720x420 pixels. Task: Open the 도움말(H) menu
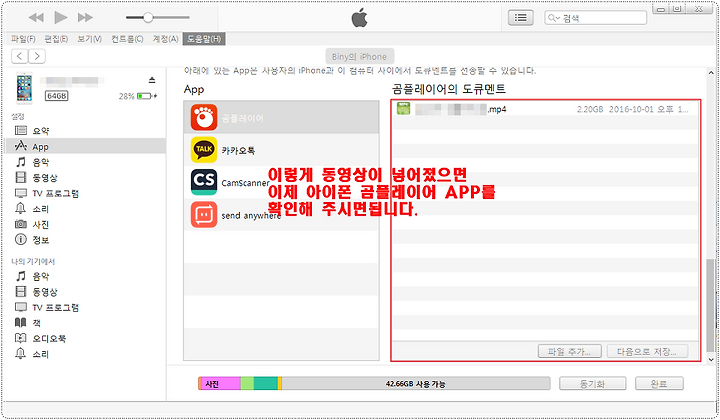click(x=204, y=39)
